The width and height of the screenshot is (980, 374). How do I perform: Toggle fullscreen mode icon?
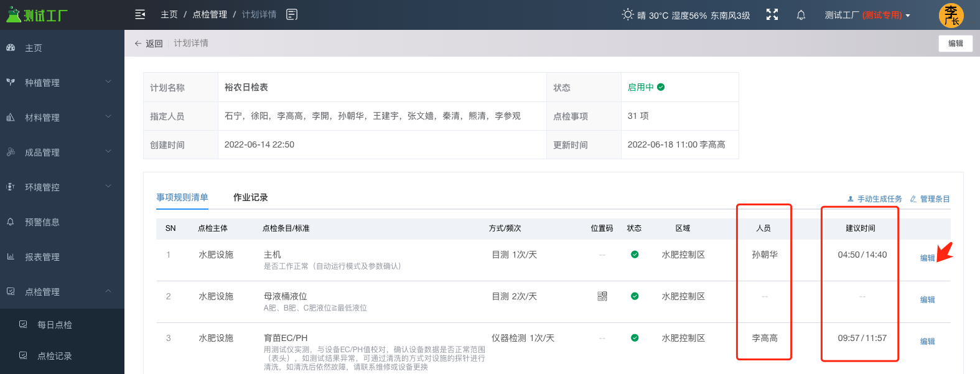[772, 14]
